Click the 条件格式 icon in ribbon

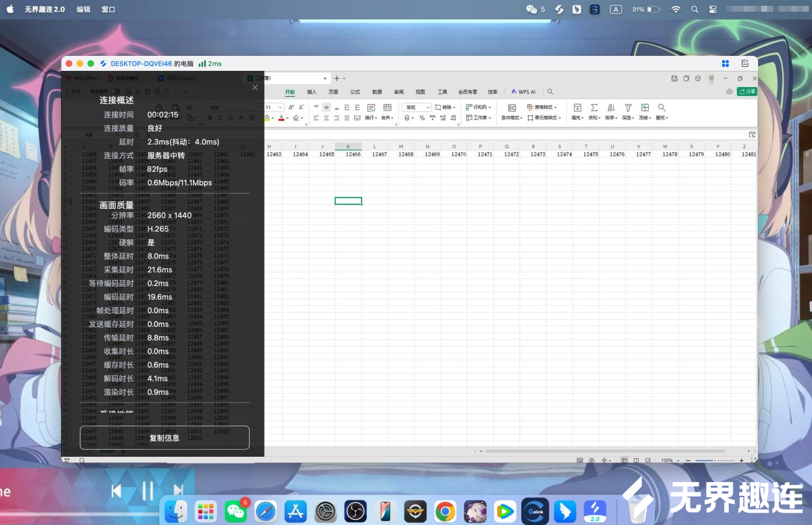(x=512, y=108)
